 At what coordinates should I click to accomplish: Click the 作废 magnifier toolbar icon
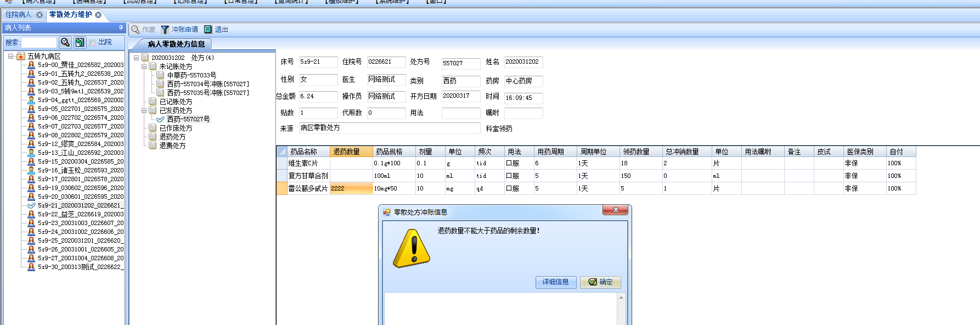click(136, 30)
